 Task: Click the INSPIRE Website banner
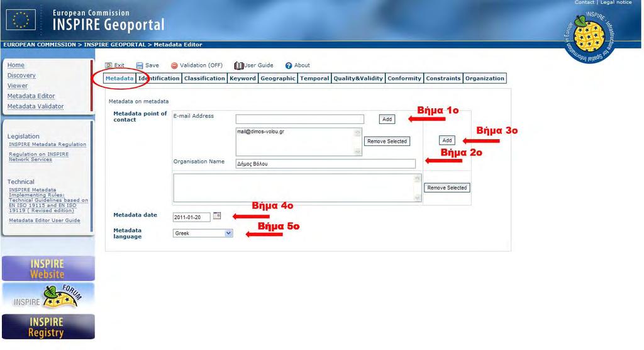[48, 269]
